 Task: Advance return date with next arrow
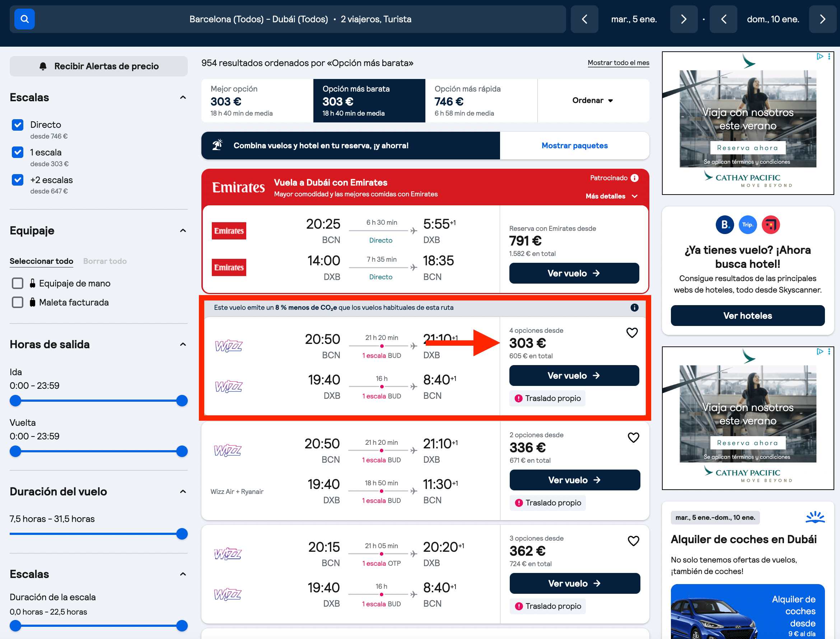(822, 19)
